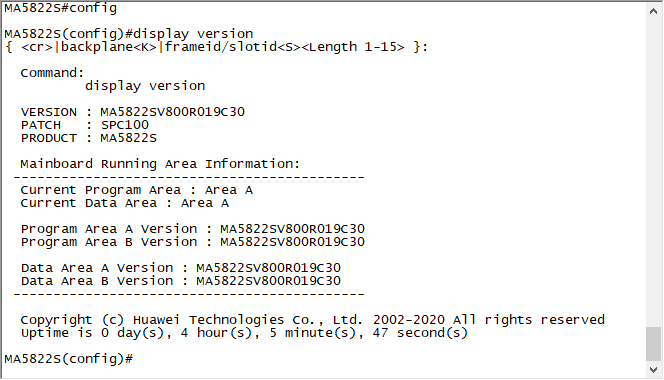This screenshot has width=664, height=380.
Task: Click the empty scrollbar track above thumb
Action: point(653,172)
